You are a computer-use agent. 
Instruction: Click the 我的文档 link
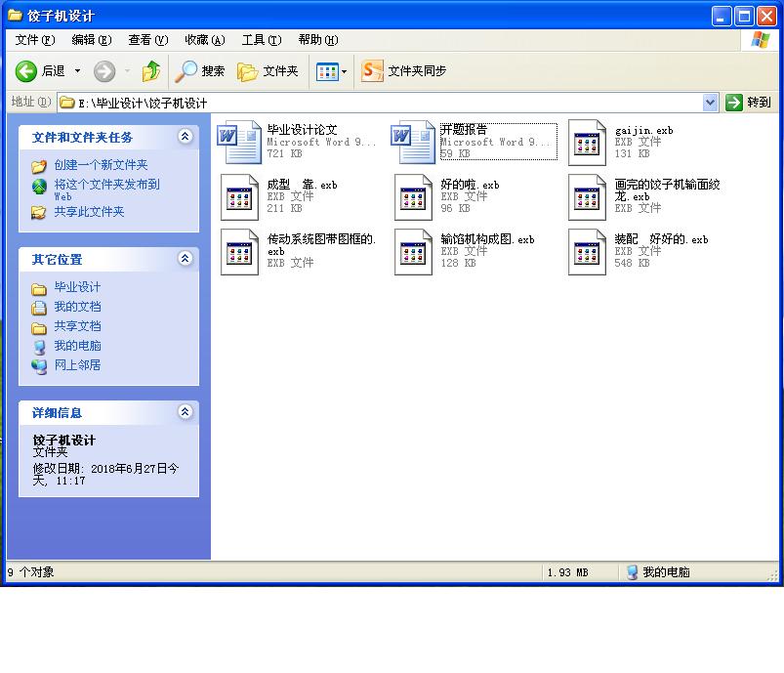(77, 307)
